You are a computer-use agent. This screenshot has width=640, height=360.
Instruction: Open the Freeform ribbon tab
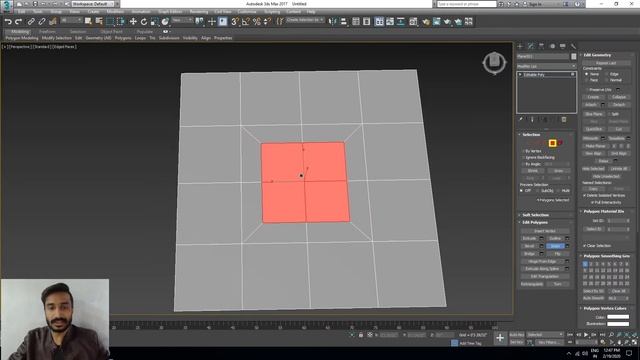[x=47, y=31]
